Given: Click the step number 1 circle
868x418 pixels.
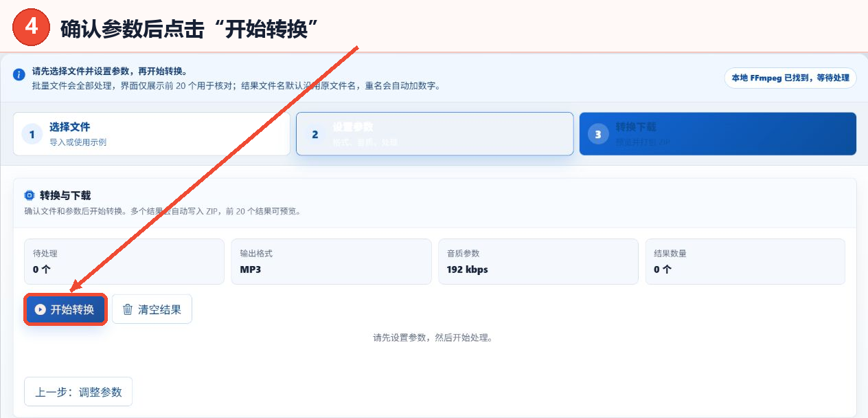Looking at the screenshot, I should click(x=32, y=134).
